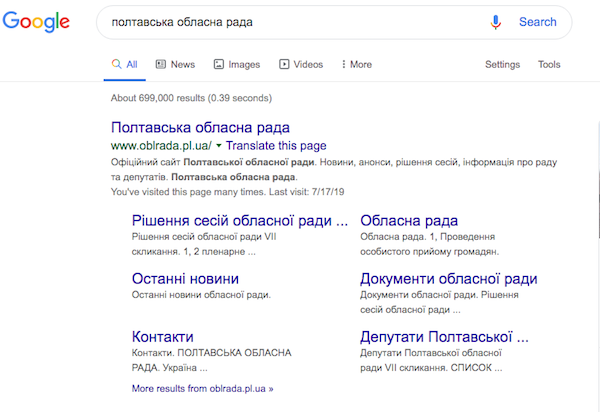Open the Обласна рада sitelink

[409, 221]
